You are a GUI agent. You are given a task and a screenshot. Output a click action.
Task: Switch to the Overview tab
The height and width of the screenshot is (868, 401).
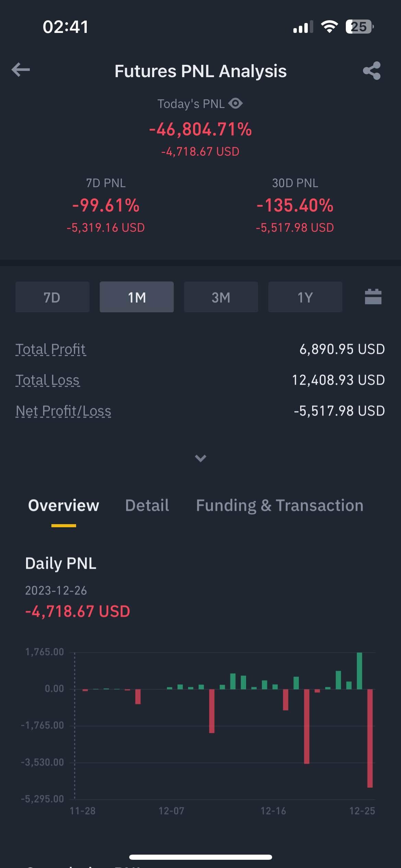63,505
